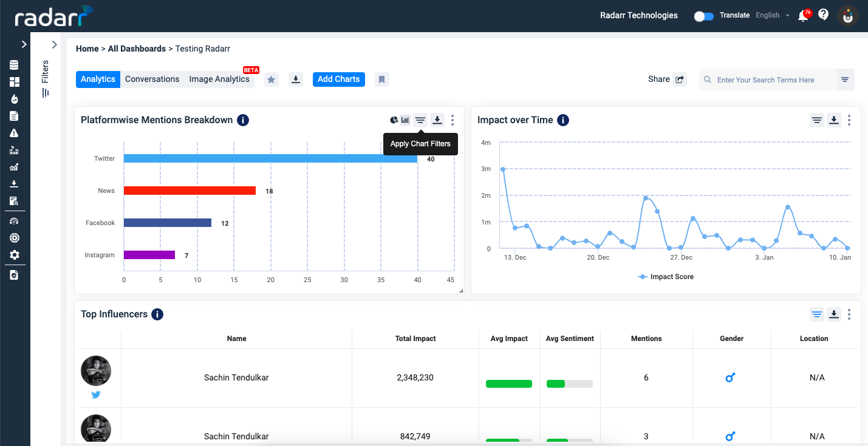Click the red News bar
This screenshot has height=446, width=868.
tap(190, 191)
